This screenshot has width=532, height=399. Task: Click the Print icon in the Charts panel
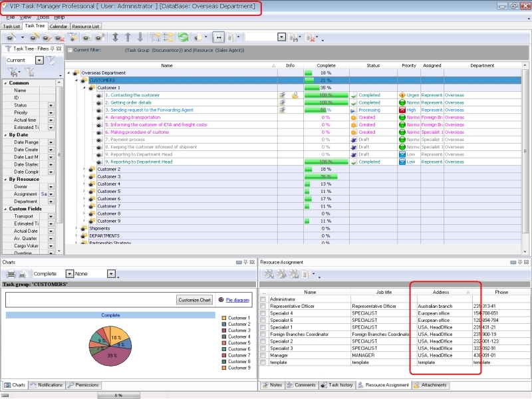pos(11,273)
